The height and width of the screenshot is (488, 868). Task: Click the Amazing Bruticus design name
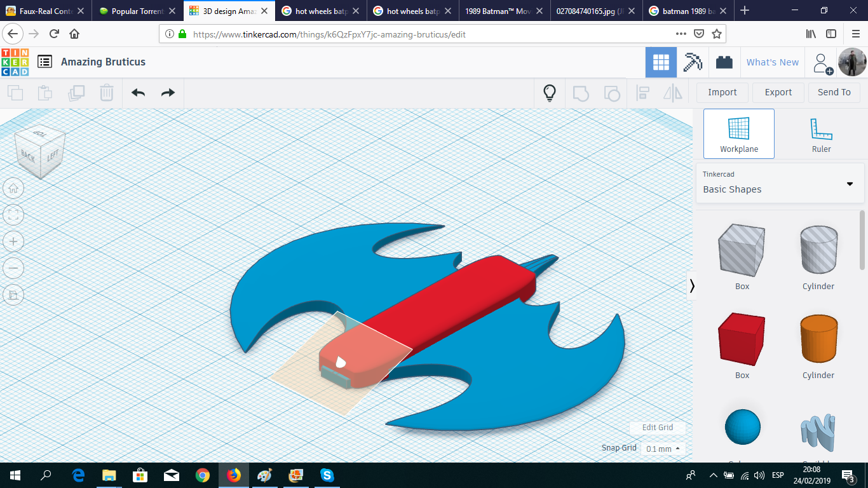(104, 62)
